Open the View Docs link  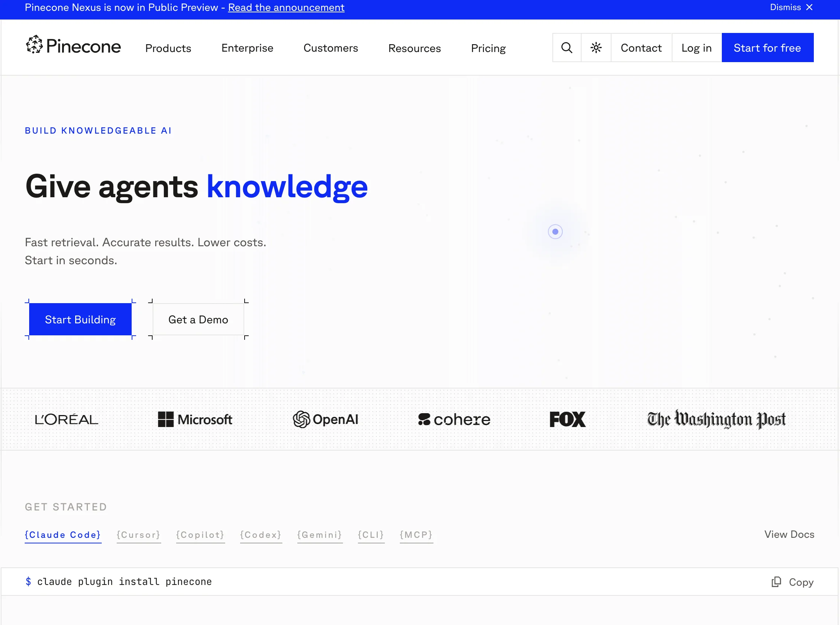pyautogui.click(x=790, y=534)
